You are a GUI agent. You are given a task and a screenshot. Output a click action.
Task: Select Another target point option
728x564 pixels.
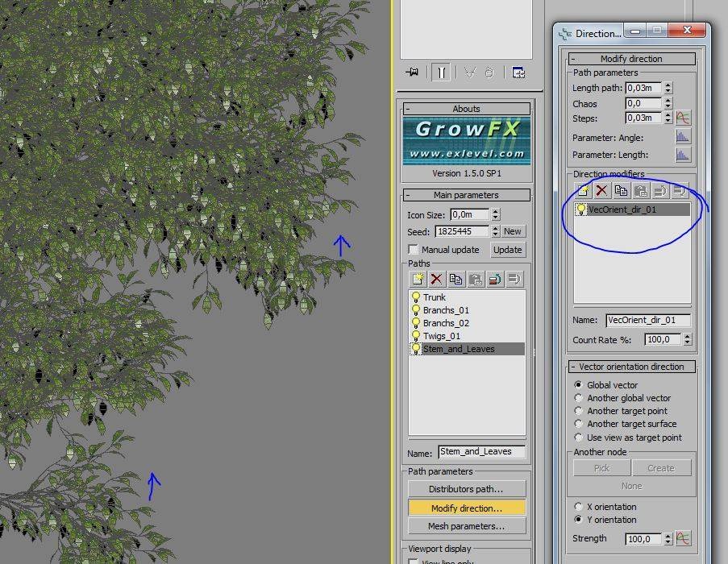(x=578, y=411)
